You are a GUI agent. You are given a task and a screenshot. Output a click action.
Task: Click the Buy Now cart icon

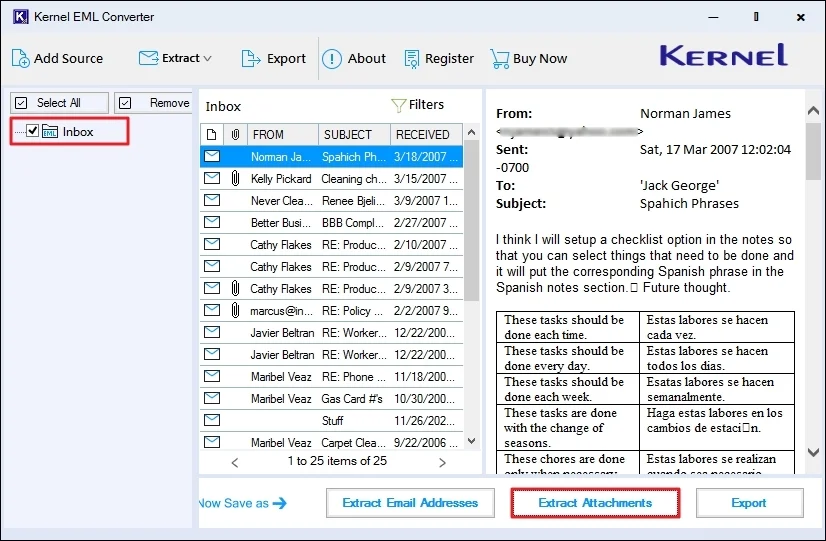[499, 58]
